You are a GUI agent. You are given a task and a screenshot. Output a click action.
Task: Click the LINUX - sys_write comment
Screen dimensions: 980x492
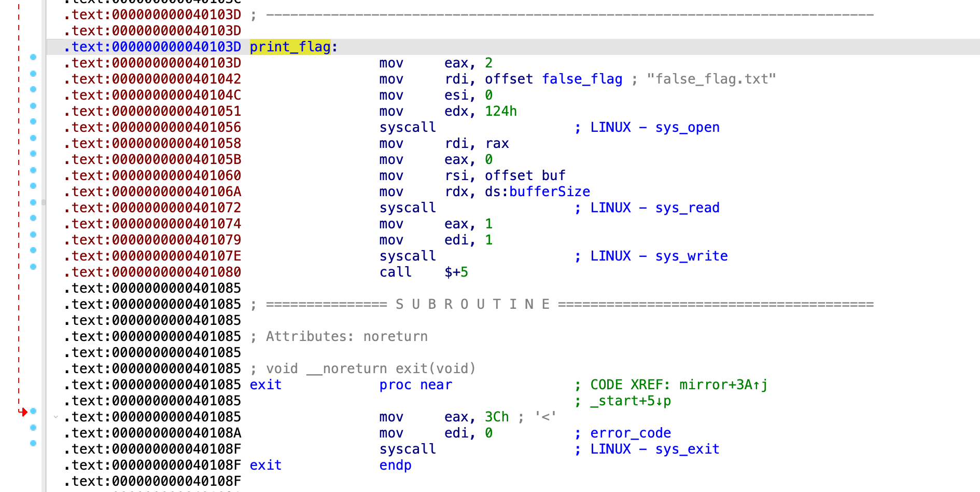pyautogui.click(x=659, y=256)
